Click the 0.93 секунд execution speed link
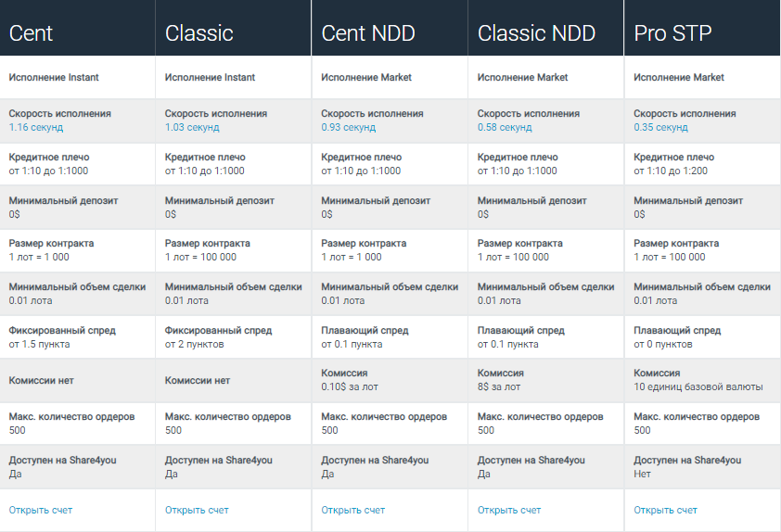781x532 pixels. (x=349, y=127)
